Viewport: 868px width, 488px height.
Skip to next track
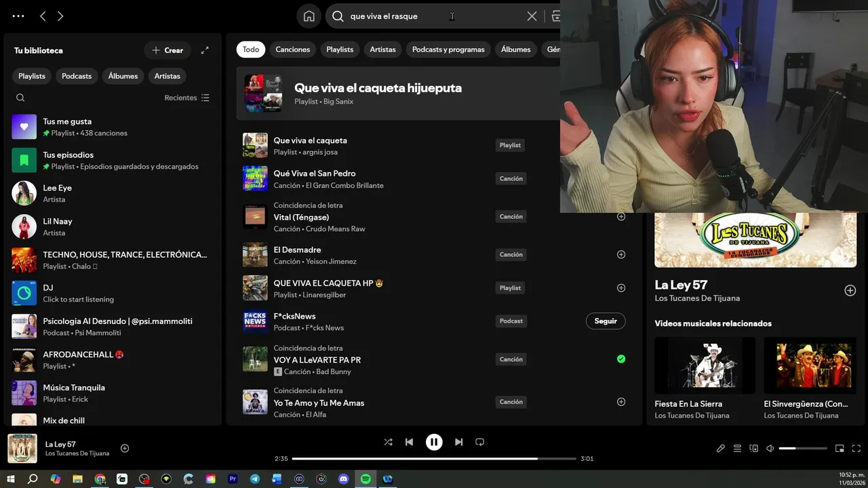[x=459, y=442]
